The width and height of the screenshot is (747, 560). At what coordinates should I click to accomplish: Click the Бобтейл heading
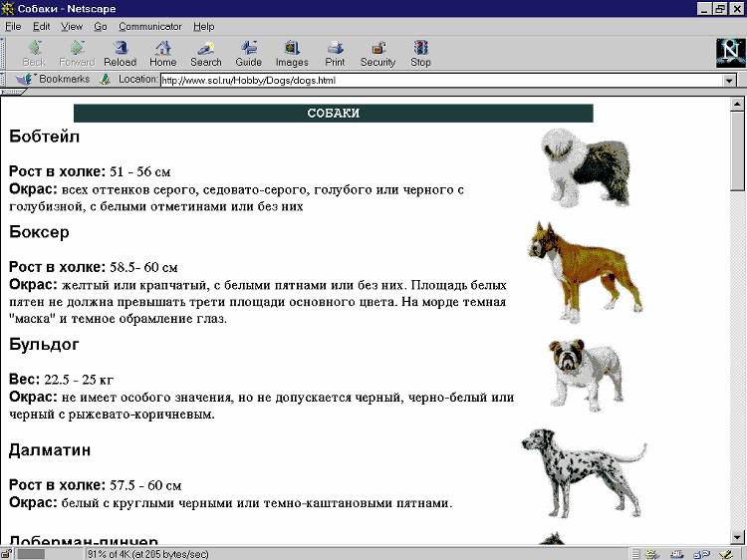pos(44,137)
